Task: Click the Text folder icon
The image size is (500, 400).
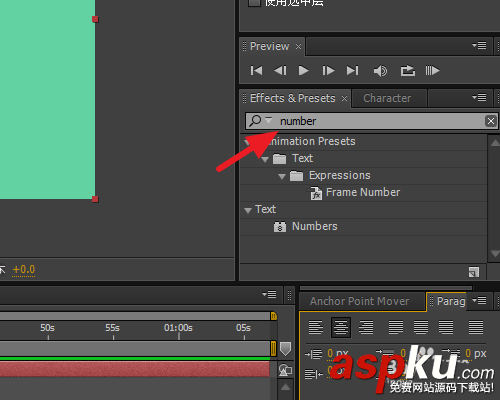Action: tap(280, 159)
